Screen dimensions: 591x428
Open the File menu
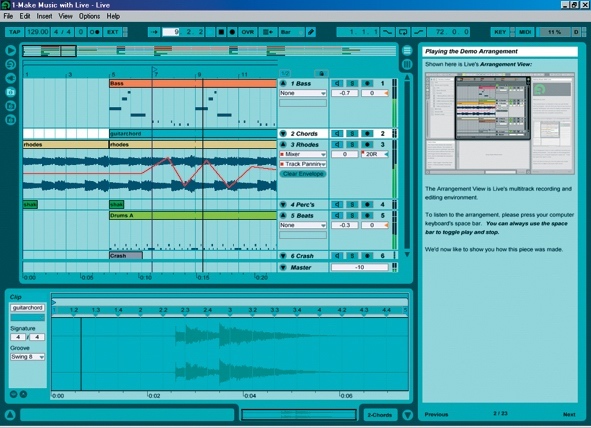coord(8,16)
